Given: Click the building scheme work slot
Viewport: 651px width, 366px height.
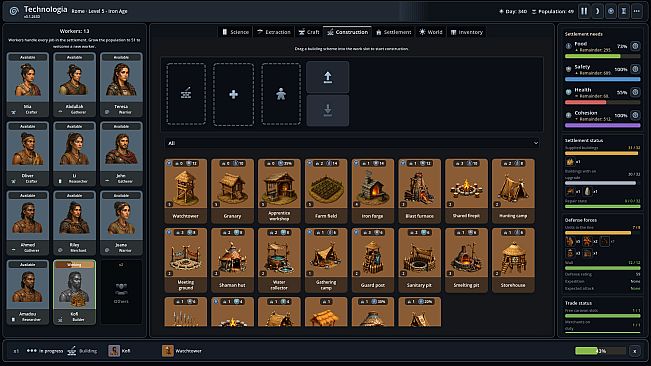Looking at the screenshot, I should coord(186,94).
